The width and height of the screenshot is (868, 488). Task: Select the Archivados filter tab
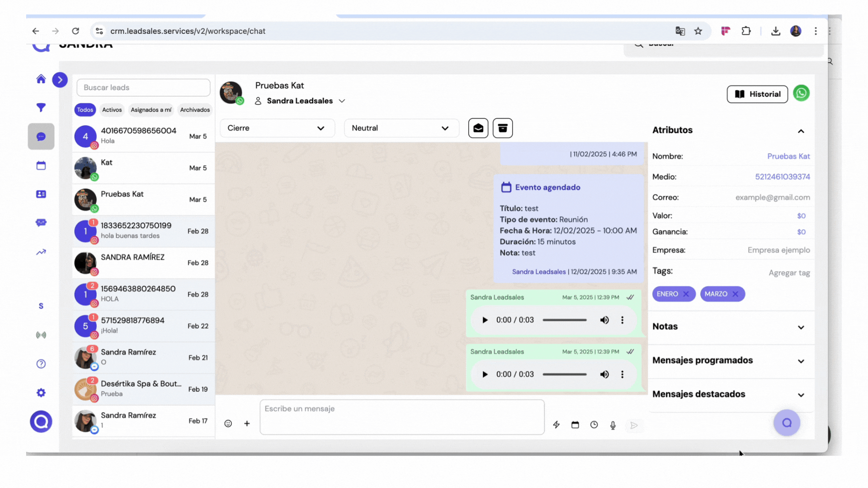(x=195, y=110)
